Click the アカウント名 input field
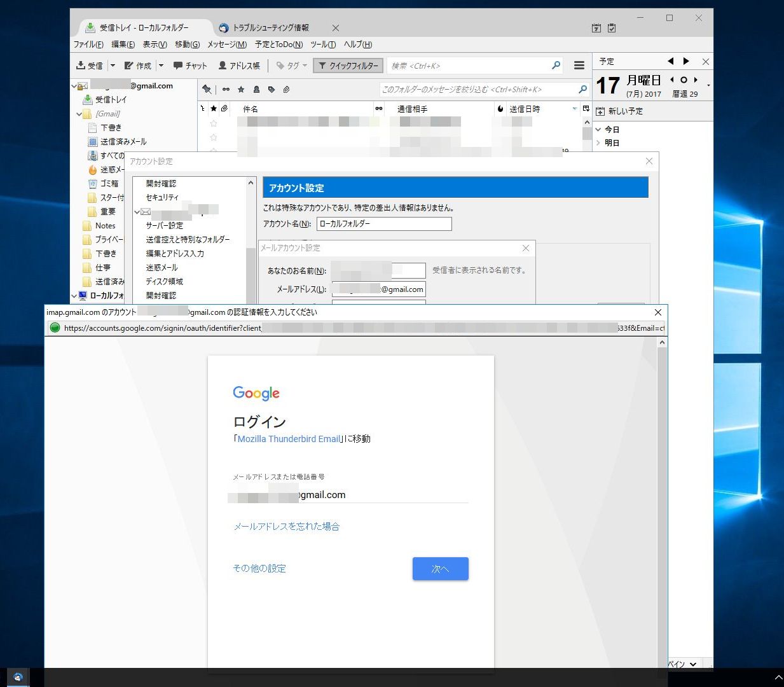 (384, 224)
